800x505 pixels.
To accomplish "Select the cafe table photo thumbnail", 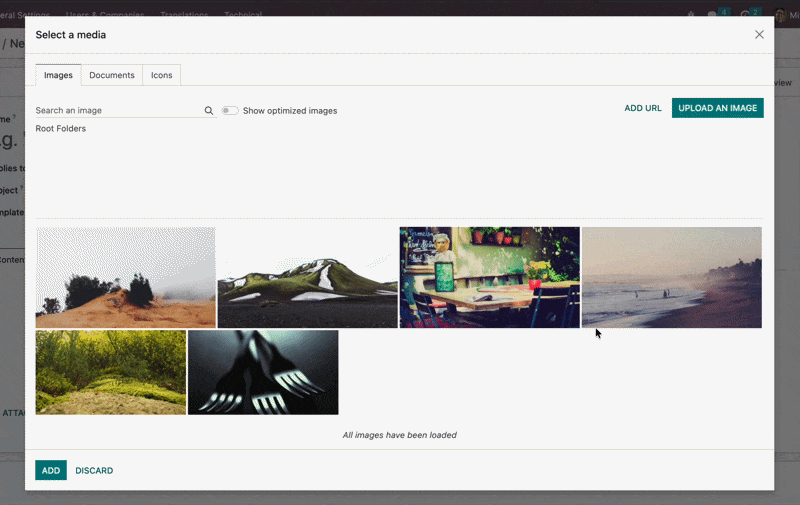I will [489, 277].
